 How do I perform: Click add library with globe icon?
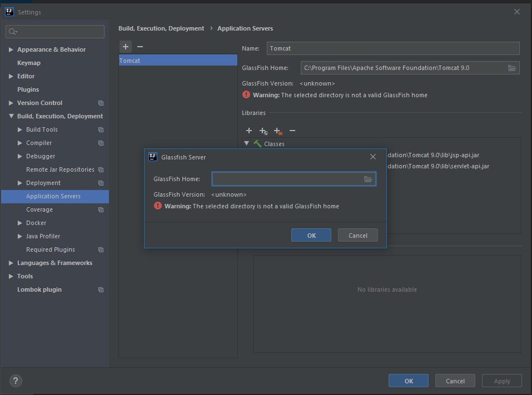263,131
